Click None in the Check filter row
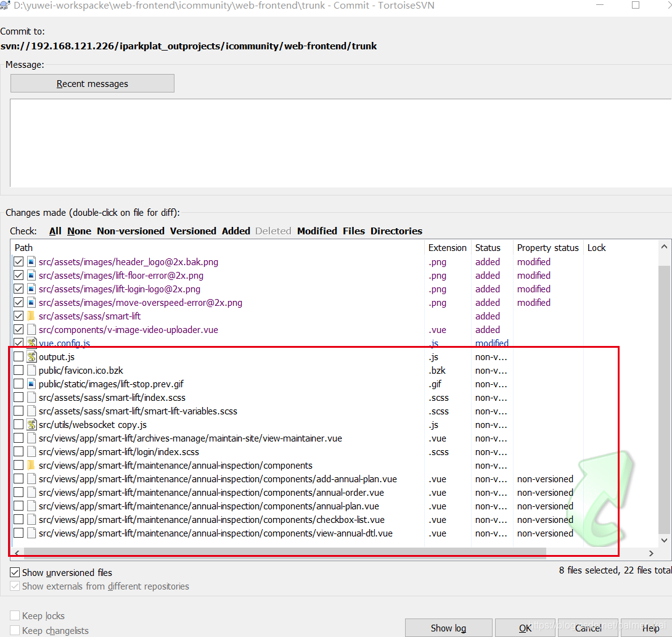This screenshot has height=637, width=672. pyautogui.click(x=80, y=231)
